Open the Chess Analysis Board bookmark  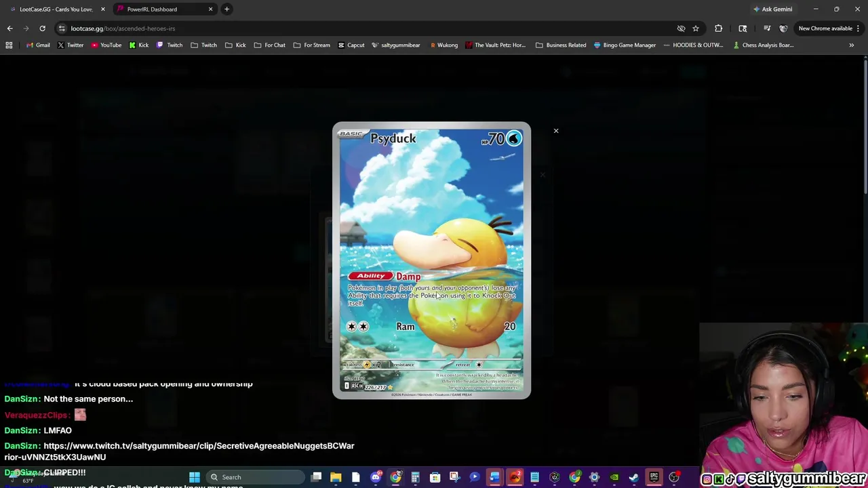tap(764, 45)
